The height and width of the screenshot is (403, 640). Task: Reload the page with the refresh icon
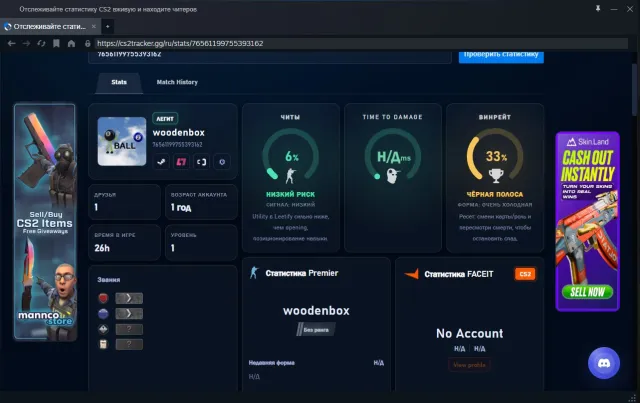tap(41, 43)
